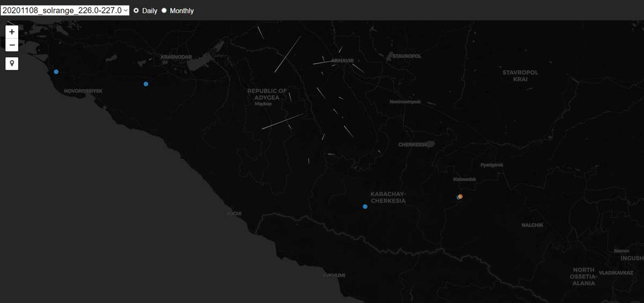Click orange station dot below Kislovodsk
The width and height of the screenshot is (644, 303).
pos(460,197)
